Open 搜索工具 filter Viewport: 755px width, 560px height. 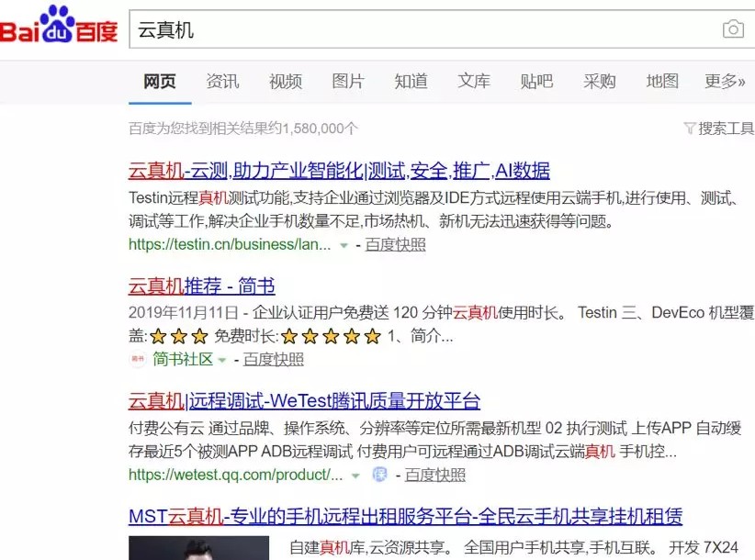[x=719, y=129]
